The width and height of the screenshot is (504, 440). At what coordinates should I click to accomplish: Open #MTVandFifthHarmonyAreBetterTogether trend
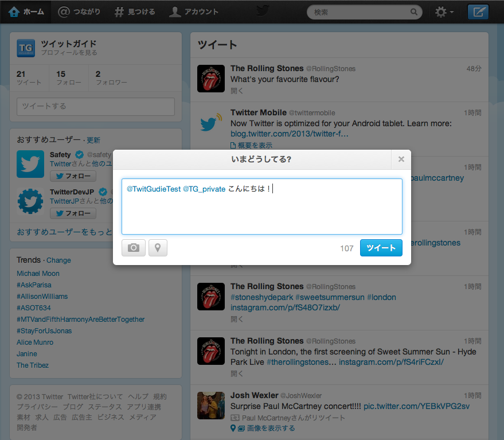80,320
